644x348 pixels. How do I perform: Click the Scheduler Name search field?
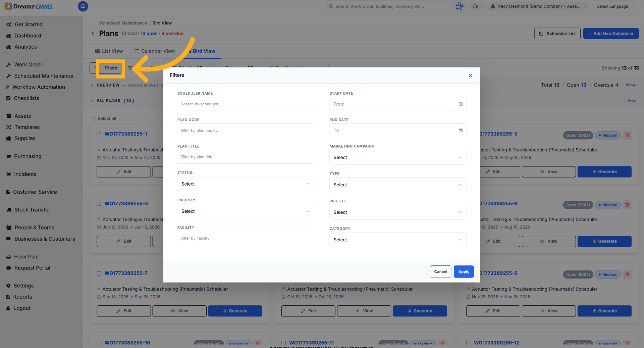tap(246, 104)
